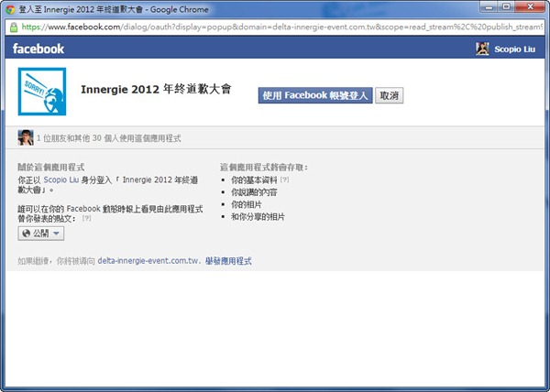Click the green padlock in address bar

point(14,27)
